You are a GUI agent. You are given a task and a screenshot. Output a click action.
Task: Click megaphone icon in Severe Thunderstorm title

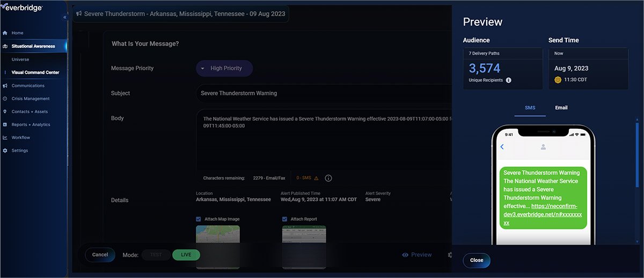coord(79,13)
